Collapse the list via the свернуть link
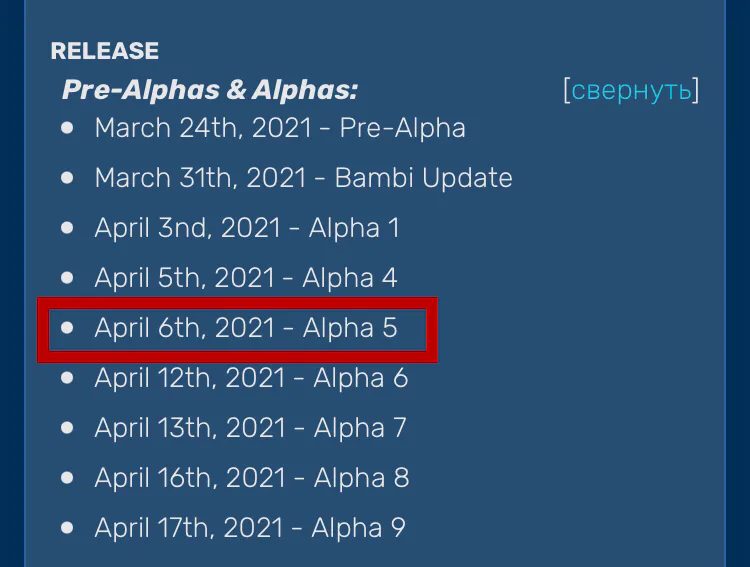Image resolution: width=750 pixels, height=567 pixels. 631,91
